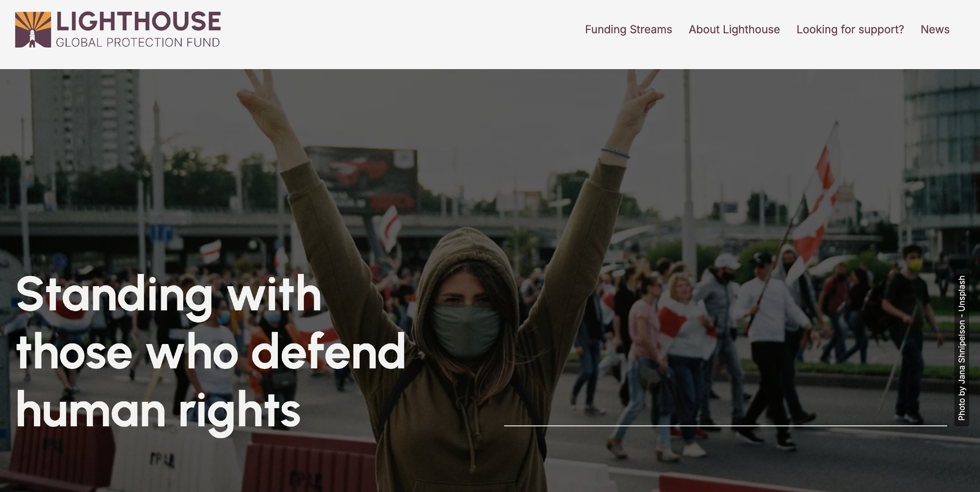Open the About Lighthouse menu

[x=734, y=29]
